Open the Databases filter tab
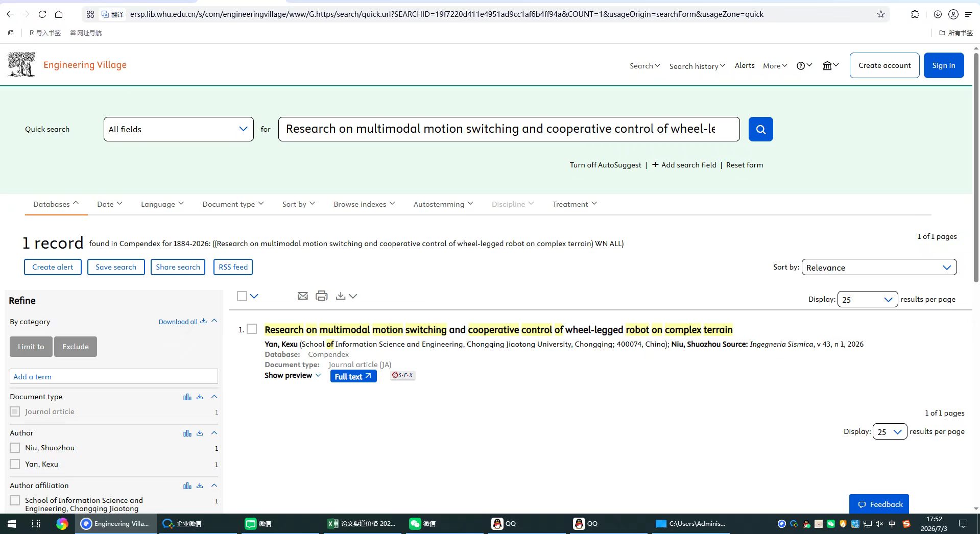The width and height of the screenshot is (980, 534). [56, 204]
